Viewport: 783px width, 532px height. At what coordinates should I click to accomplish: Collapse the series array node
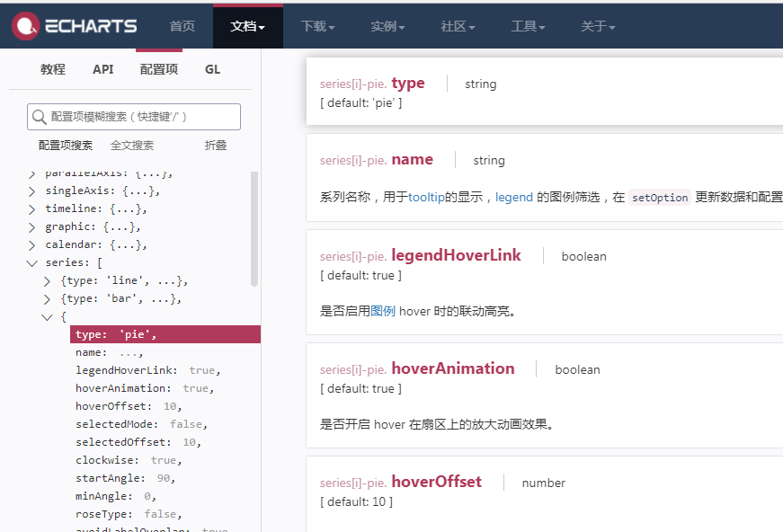click(31, 262)
